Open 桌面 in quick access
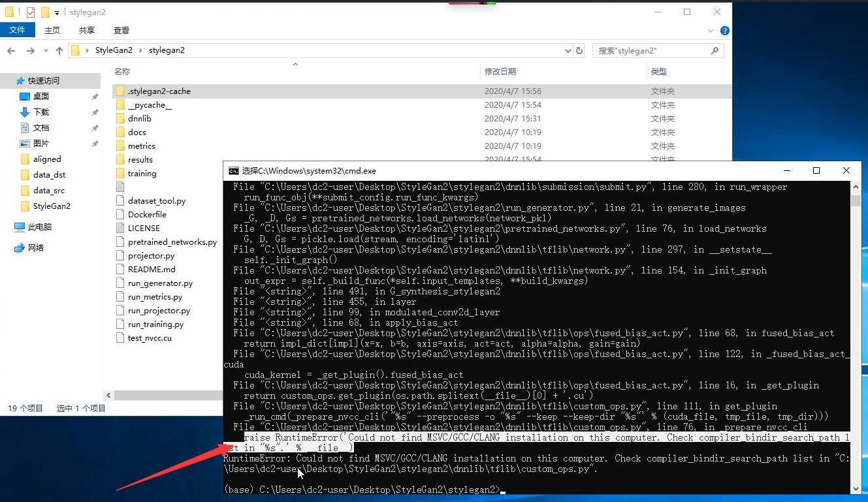The image size is (868, 502). pos(41,97)
